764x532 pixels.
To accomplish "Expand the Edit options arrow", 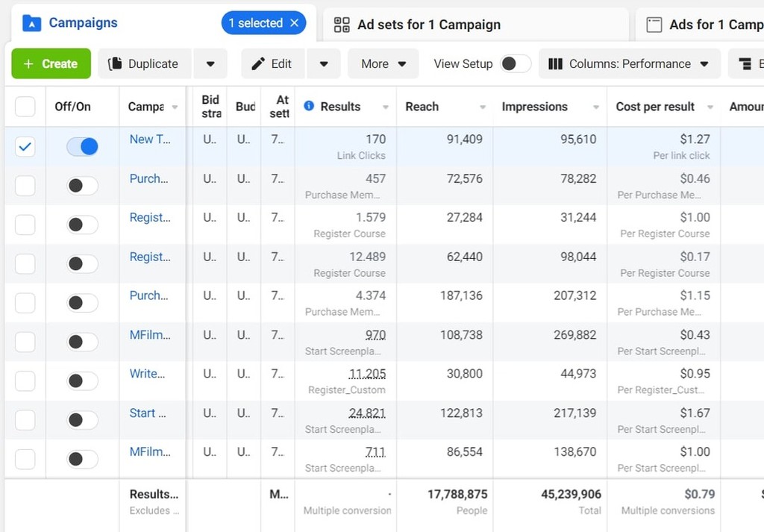I will click(x=324, y=64).
